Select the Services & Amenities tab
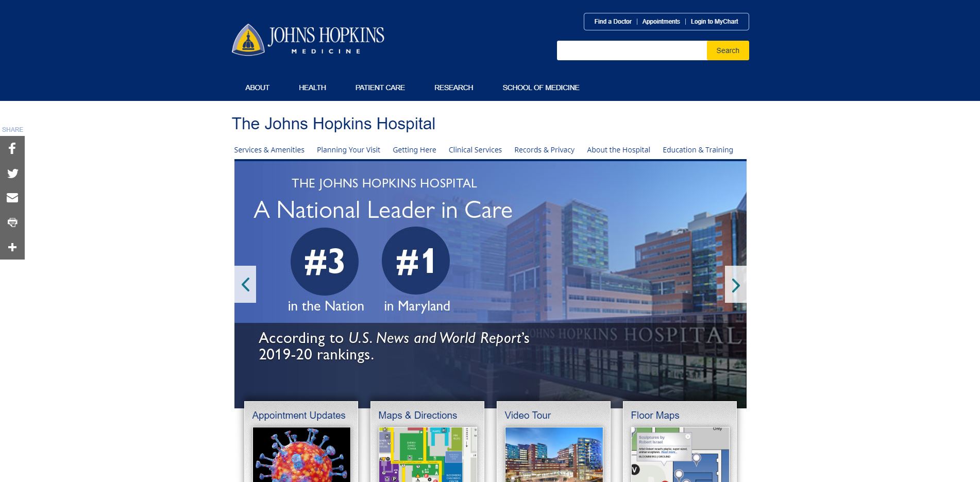This screenshot has height=482, width=980. 269,150
